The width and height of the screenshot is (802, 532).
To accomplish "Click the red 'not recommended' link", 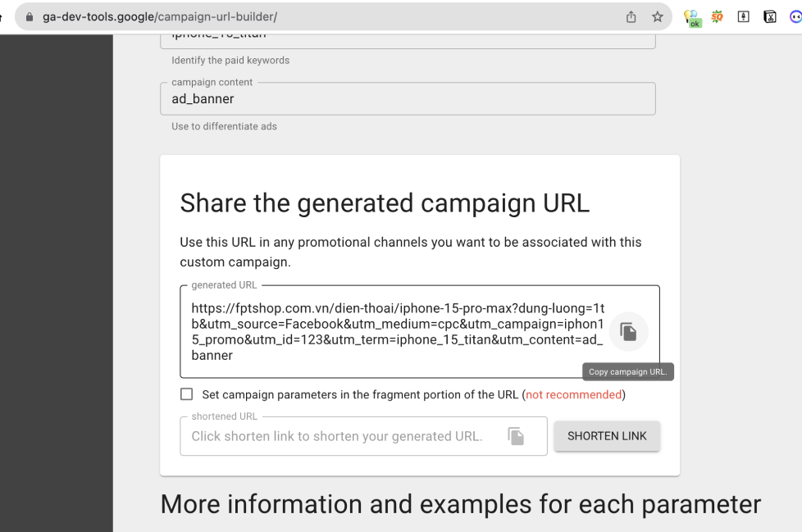I will point(573,394).
